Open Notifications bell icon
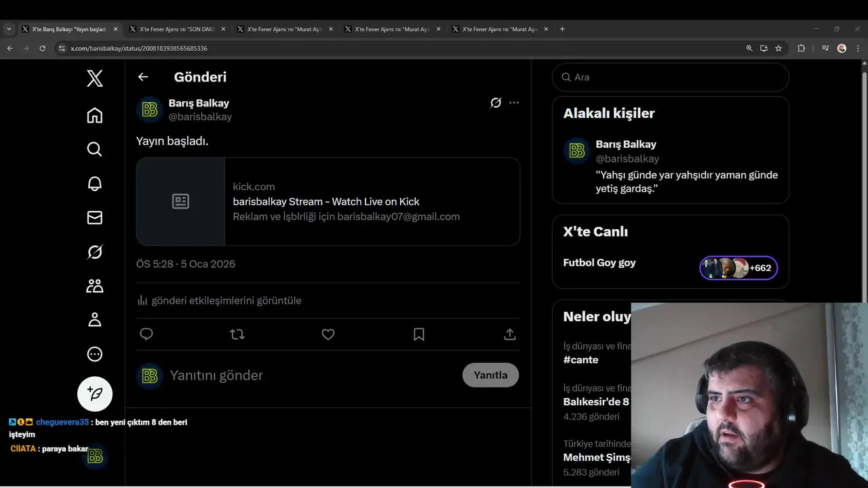This screenshot has width=868, height=488. click(95, 184)
